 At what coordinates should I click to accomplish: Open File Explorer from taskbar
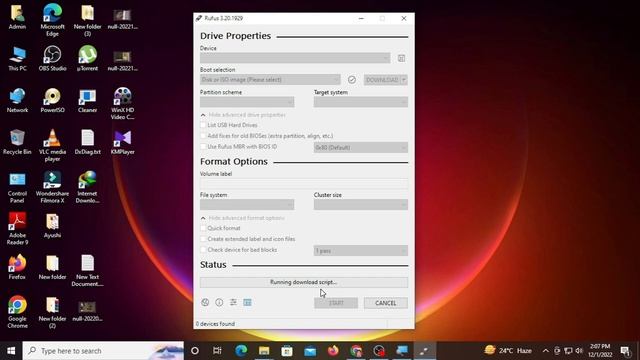(264, 351)
